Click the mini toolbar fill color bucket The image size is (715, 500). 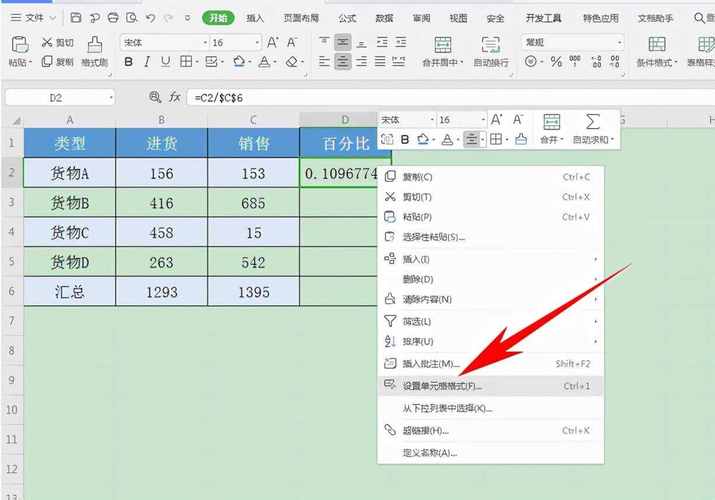[x=422, y=139]
